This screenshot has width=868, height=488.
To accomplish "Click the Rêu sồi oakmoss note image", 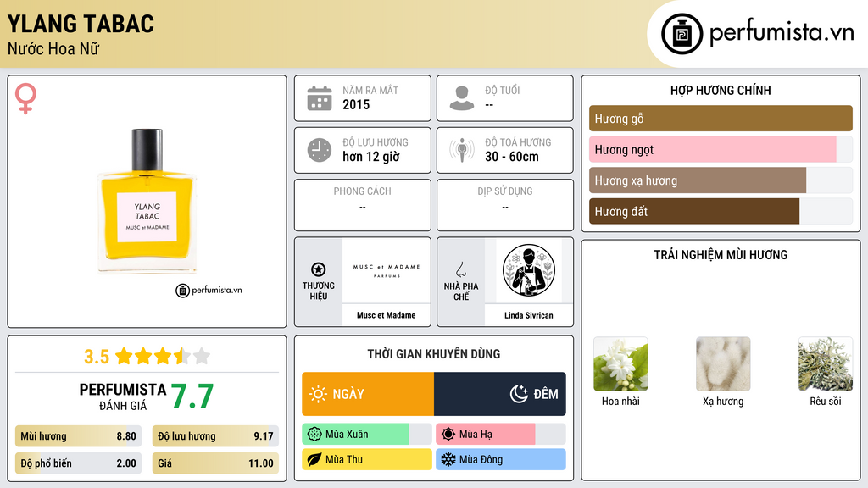I will click(826, 364).
